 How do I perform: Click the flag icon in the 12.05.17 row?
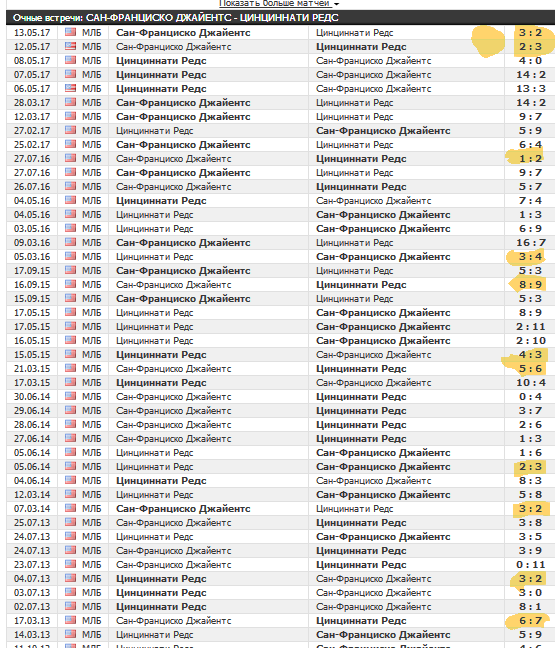[71, 46]
